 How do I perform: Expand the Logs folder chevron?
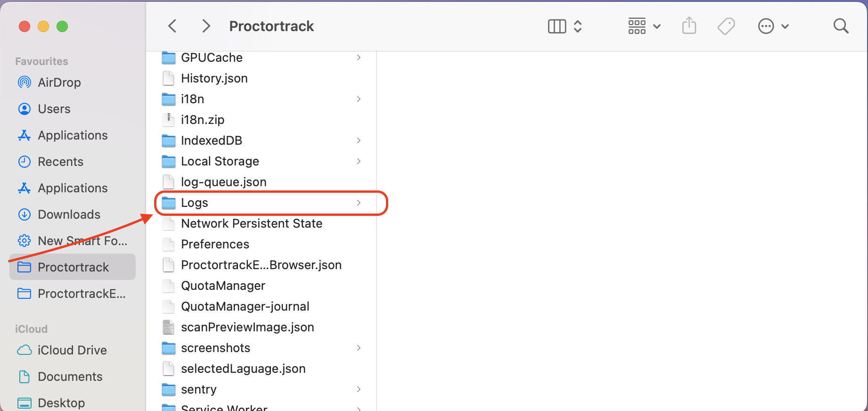point(359,203)
